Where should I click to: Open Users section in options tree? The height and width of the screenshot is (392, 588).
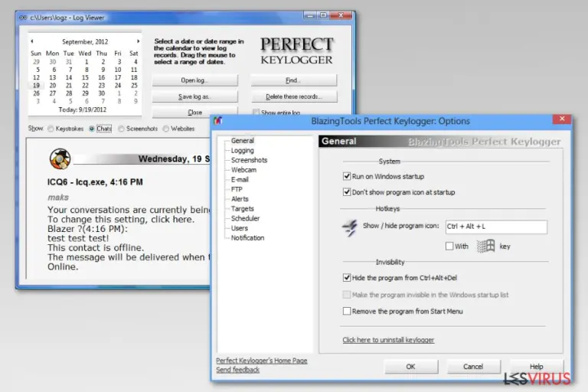point(239,228)
